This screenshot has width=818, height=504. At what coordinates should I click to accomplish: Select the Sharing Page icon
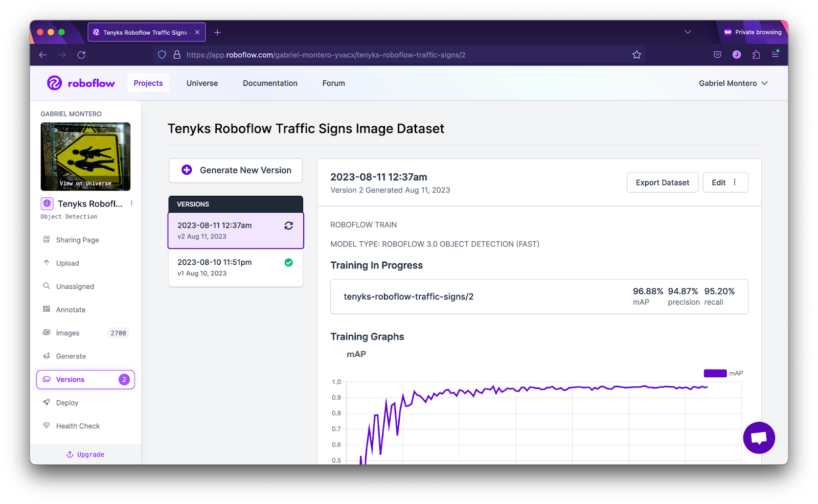(47, 239)
